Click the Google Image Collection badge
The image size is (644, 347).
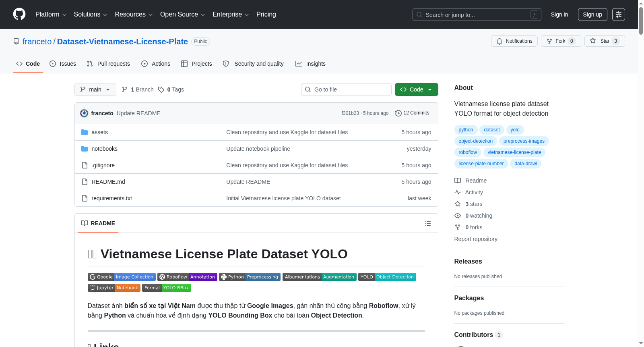pyautogui.click(x=122, y=277)
